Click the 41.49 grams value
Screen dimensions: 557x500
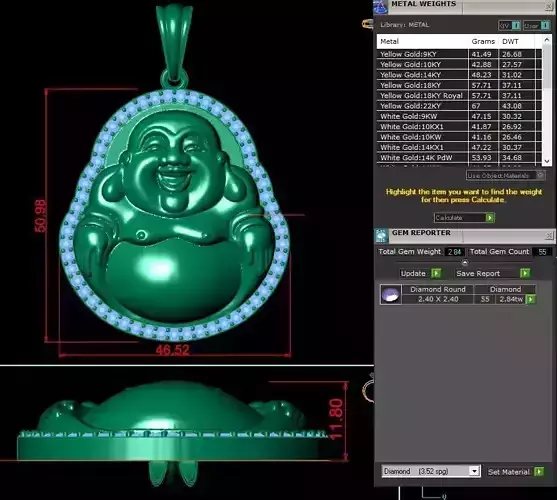(x=481, y=54)
